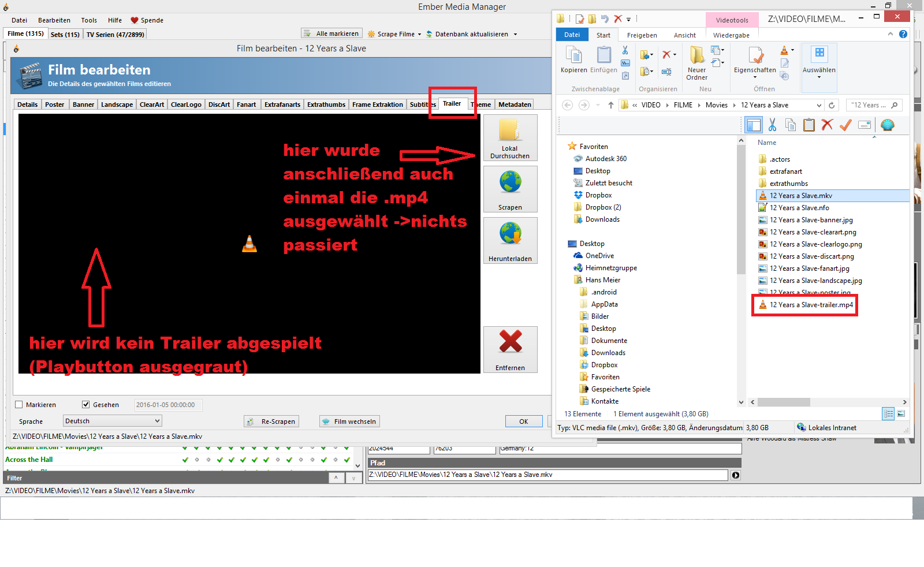Open the Metadaten tab
This screenshot has width=924, height=567.
click(515, 105)
